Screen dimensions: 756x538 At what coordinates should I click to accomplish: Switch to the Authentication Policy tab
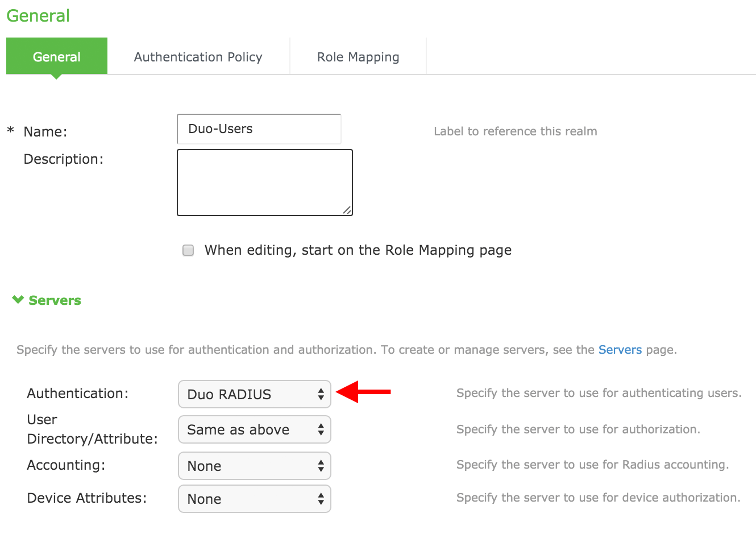[x=198, y=57]
